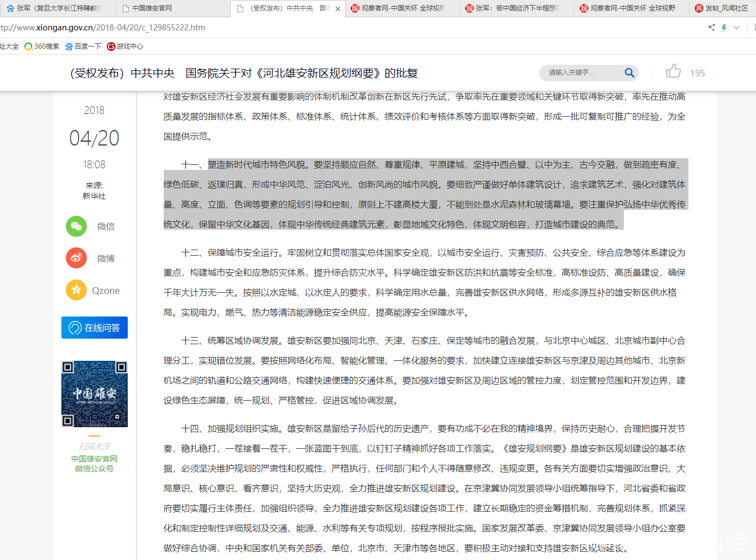Click the green lightning speed-mode icon

pyautogui.click(x=724, y=27)
